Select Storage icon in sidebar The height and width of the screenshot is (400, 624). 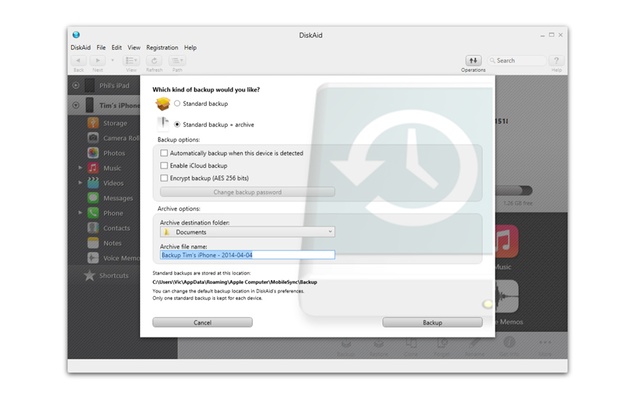click(x=93, y=123)
